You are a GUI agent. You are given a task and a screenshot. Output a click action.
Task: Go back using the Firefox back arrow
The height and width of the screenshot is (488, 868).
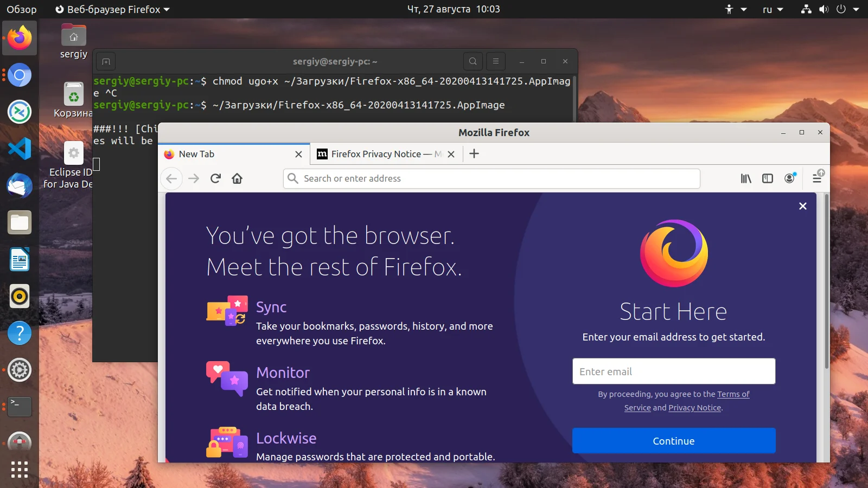(171, 178)
